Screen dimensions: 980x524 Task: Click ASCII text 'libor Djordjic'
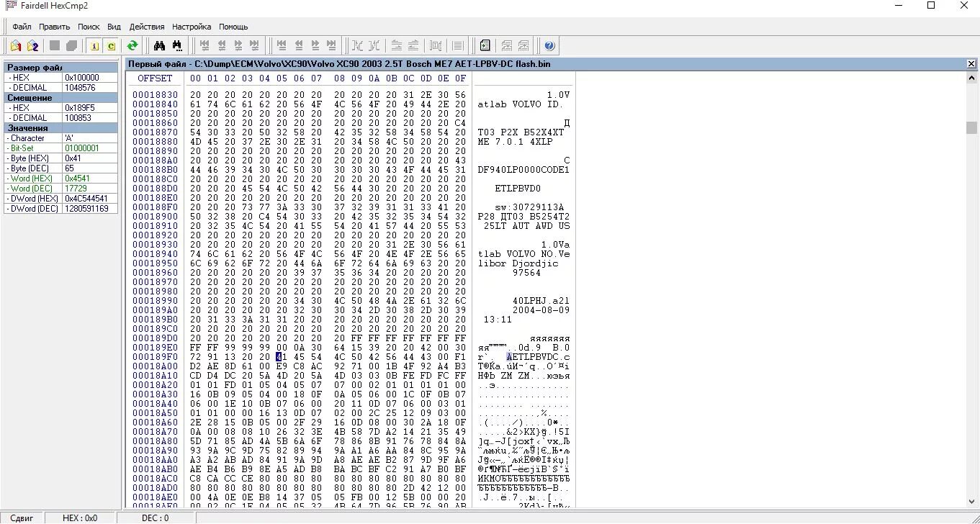518,263
